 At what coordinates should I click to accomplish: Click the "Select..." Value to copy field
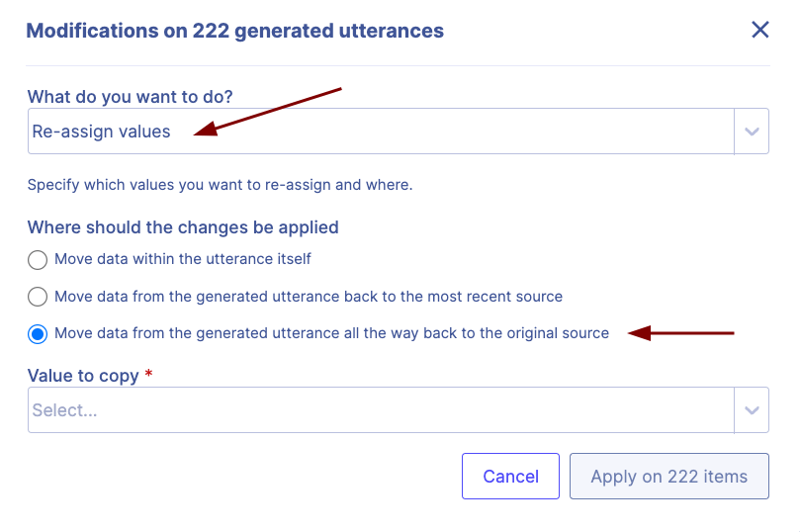(381, 410)
